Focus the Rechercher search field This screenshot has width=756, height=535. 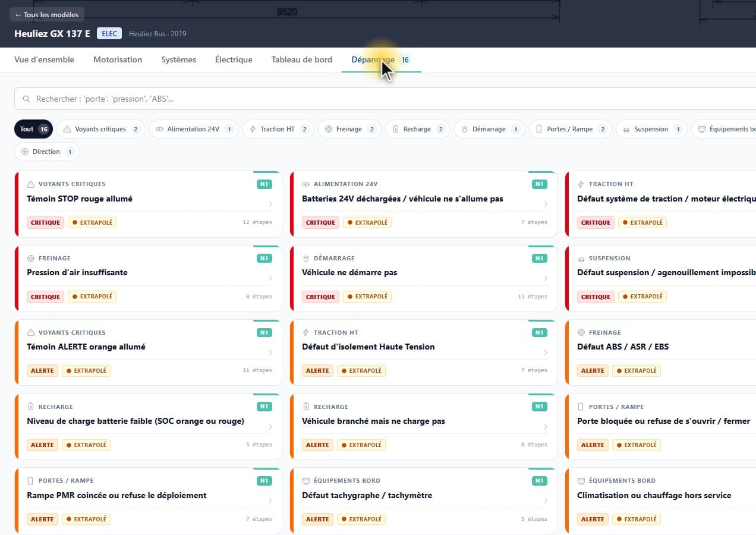point(385,99)
